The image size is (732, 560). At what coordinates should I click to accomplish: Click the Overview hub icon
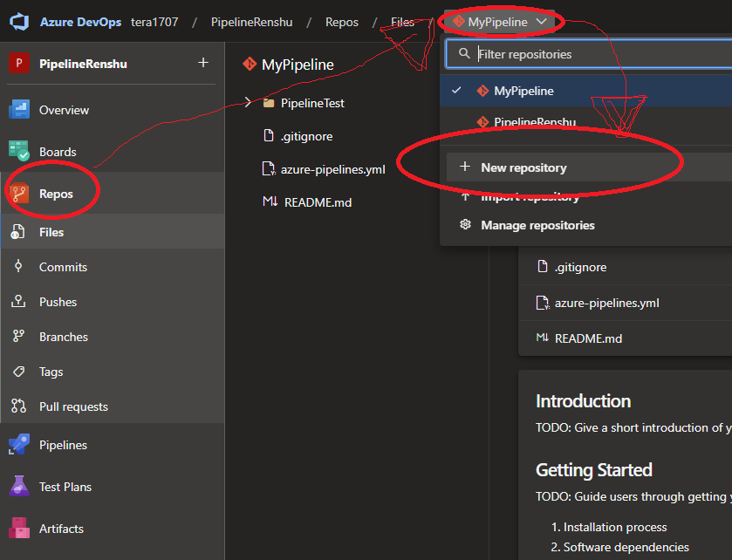(x=19, y=110)
